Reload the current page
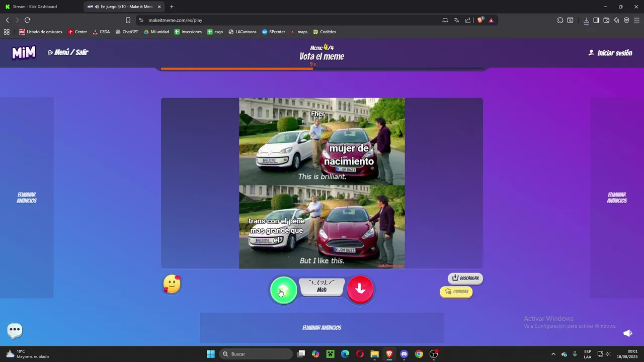644x362 pixels. pos(27,20)
